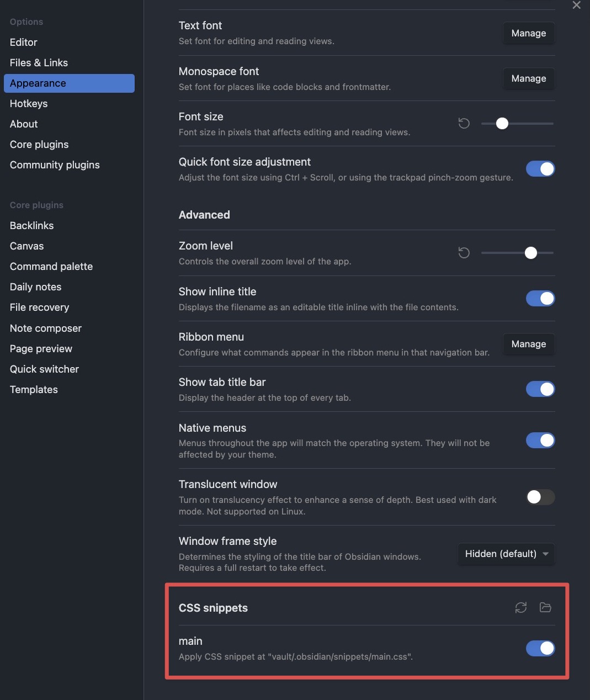Enable translucent window effect
This screenshot has width=590, height=700.
[540, 497]
